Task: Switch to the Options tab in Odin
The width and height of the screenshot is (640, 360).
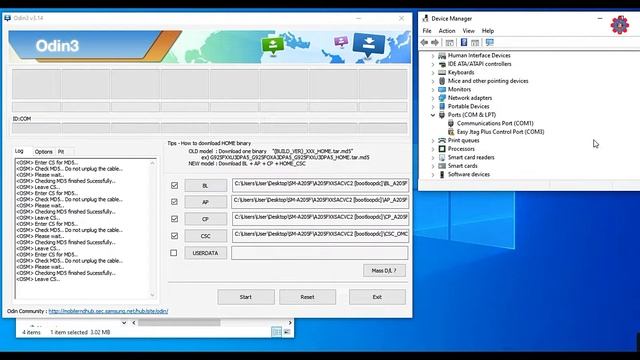Action: 43,151
